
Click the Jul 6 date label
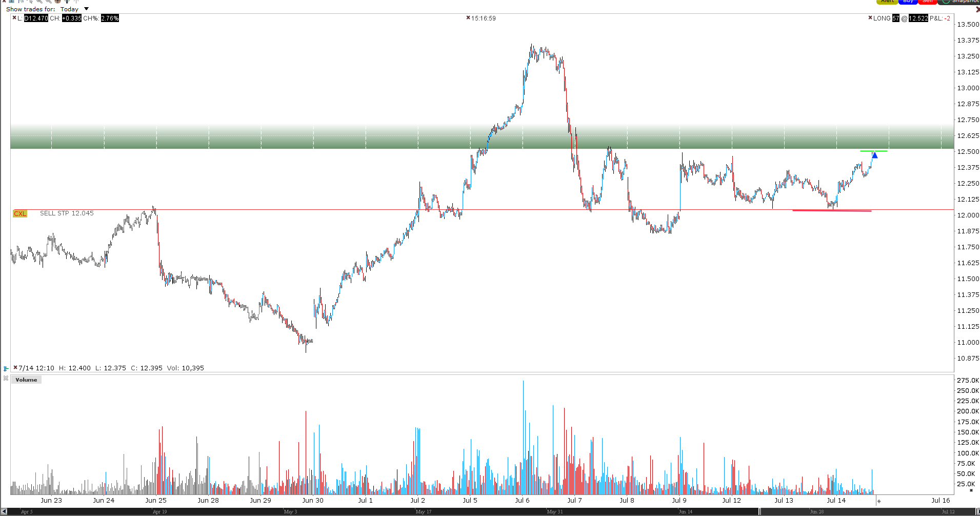[523, 500]
